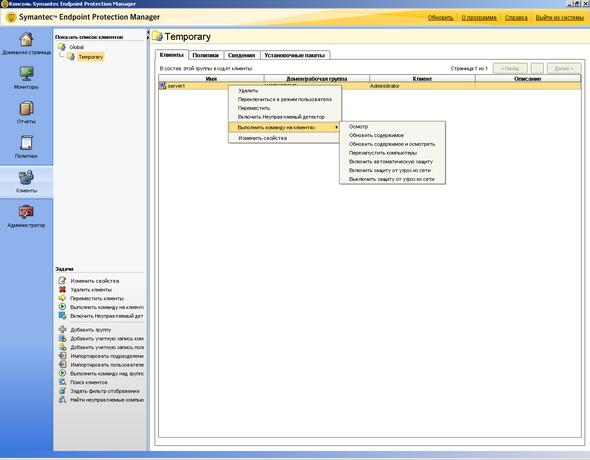This screenshot has width=590, height=460.
Task: Click the Добавить учетную запись пользователя icon
Action: [62, 347]
